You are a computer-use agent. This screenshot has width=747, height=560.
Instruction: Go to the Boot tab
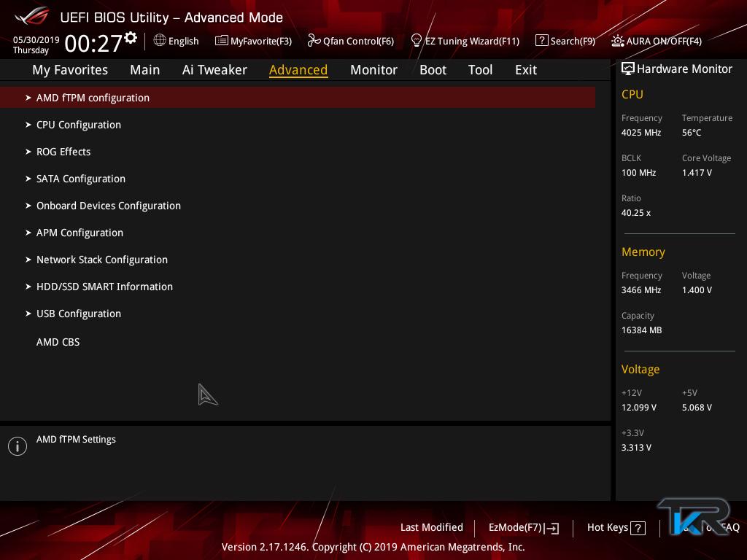(433, 70)
